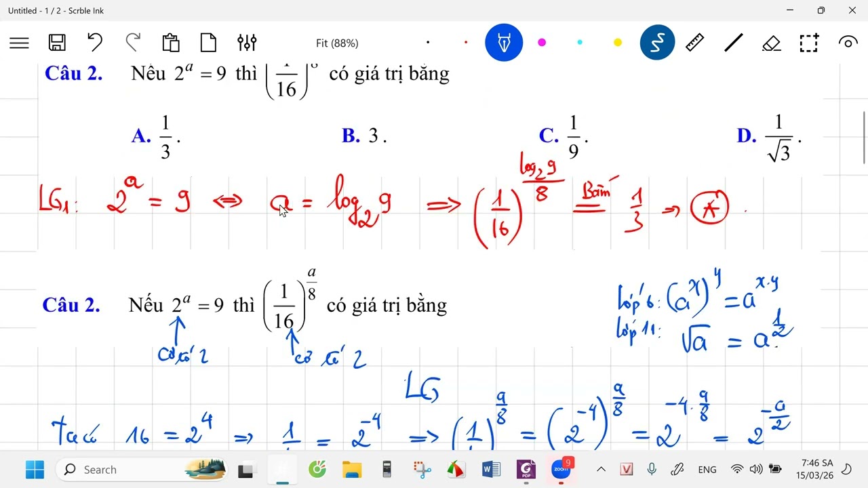Open the pen menu in the system tray

[x=677, y=469]
